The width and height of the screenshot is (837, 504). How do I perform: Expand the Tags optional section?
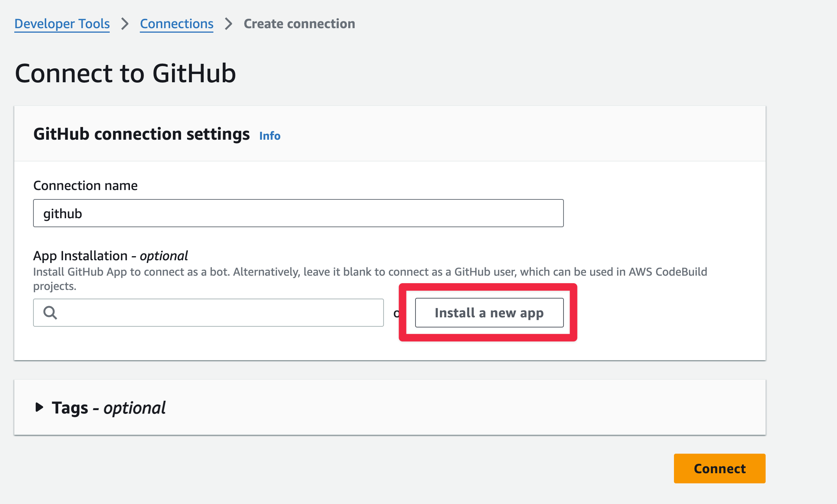(39, 407)
